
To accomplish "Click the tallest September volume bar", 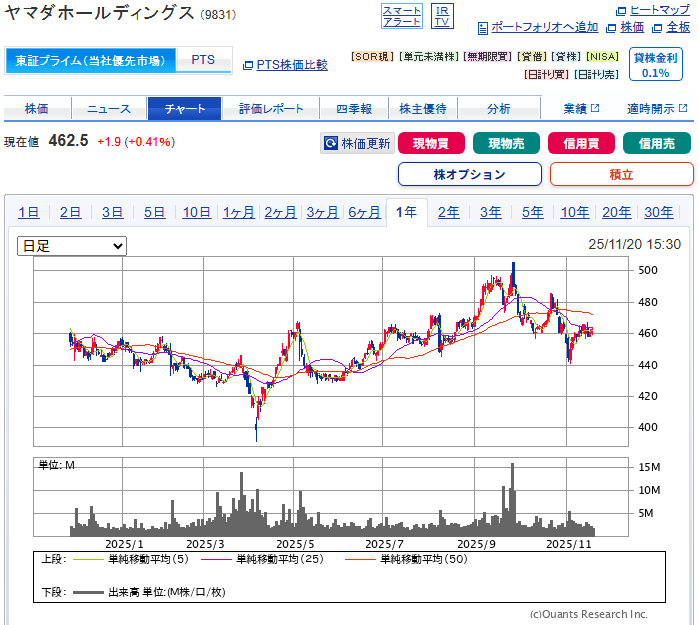I will click(x=513, y=499).
